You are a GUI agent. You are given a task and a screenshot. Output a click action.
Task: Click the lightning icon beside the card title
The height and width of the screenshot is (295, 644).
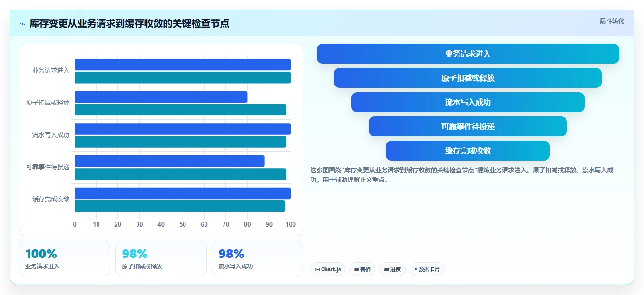coord(22,24)
